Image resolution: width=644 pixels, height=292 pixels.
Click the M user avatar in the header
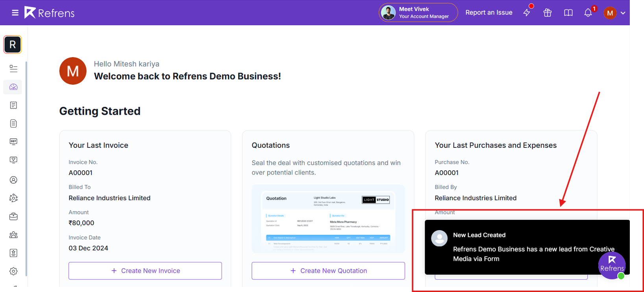click(610, 13)
